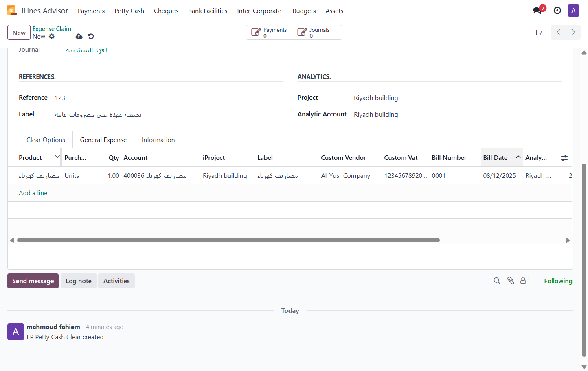Click the Log note button
The image size is (588, 371).
pyautogui.click(x=79, y=281)
